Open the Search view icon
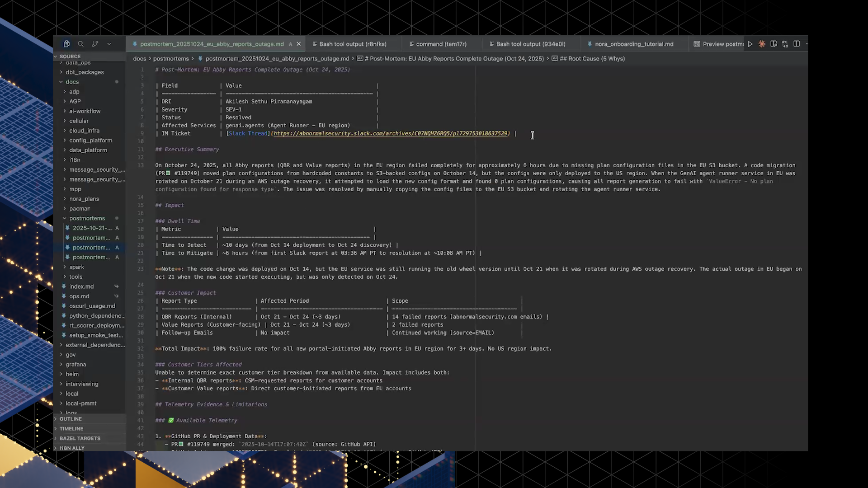Screen dimensions: 868x488 pyautogui.click(x=80, y=44)
